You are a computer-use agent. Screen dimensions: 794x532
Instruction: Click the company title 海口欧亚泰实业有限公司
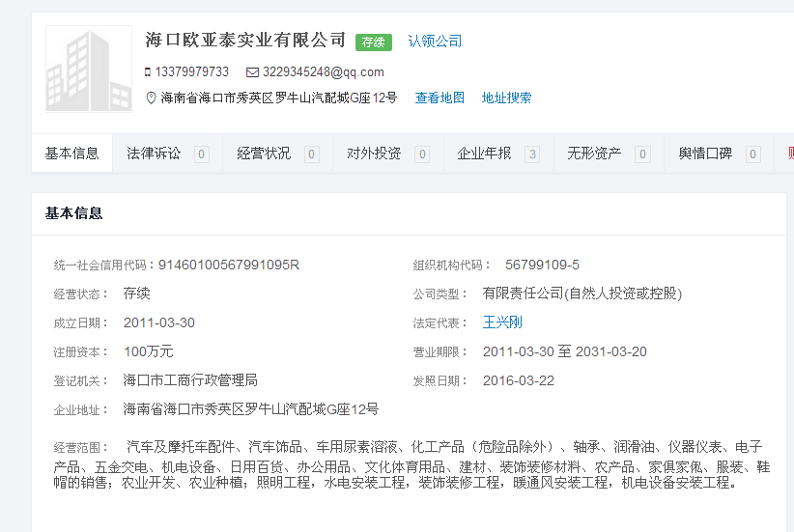[x=245, y=41]
